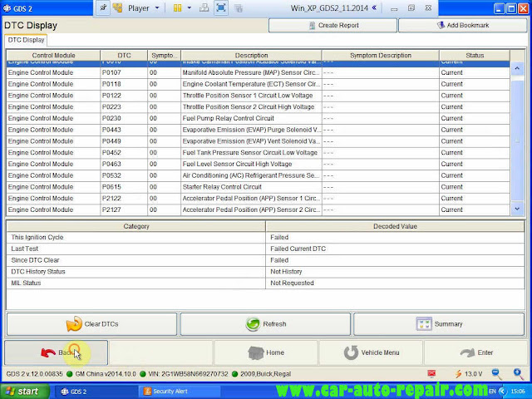Screen dimensions: 532x399
Task: Click the Category column header
Action: pyautogui.click(x=136, y=226)
